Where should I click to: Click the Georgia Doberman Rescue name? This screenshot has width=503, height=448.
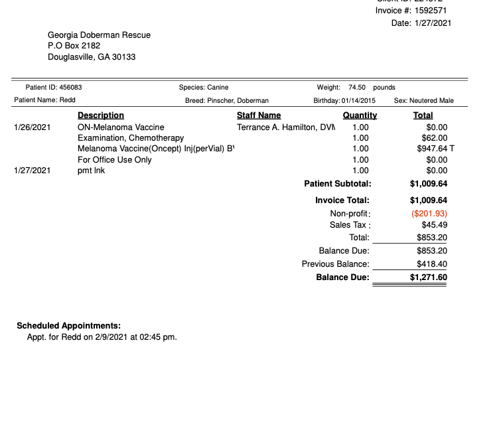click(x=99, y=35)
